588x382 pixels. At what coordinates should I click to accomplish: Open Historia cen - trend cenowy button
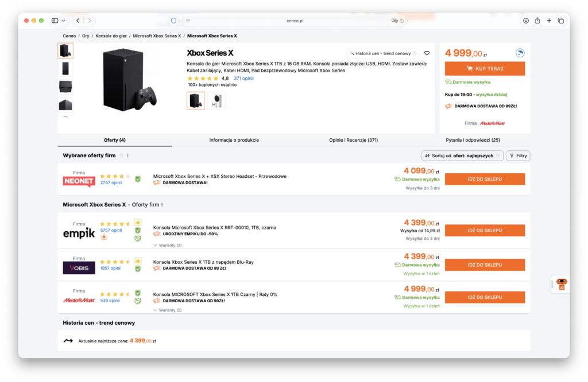coord(382,53)
